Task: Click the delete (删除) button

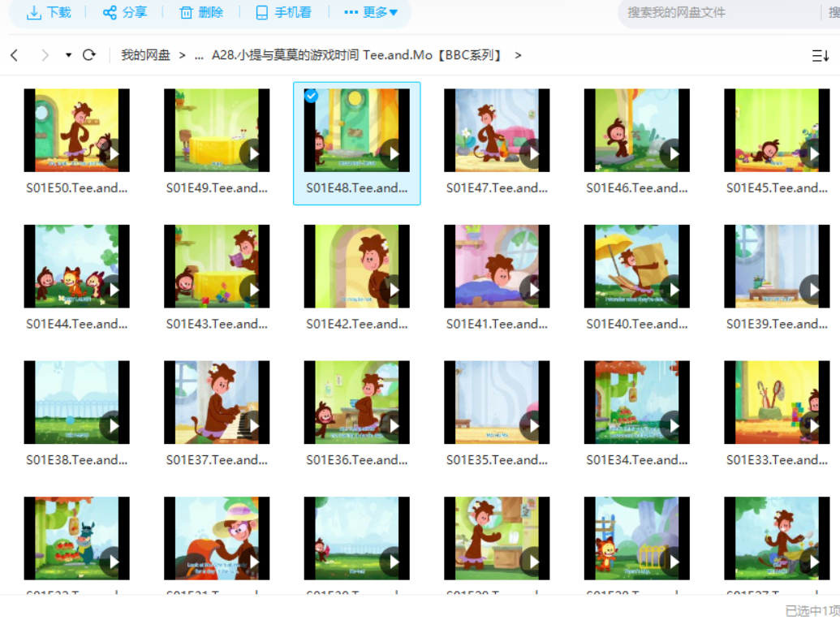Action: coord(201,12)
